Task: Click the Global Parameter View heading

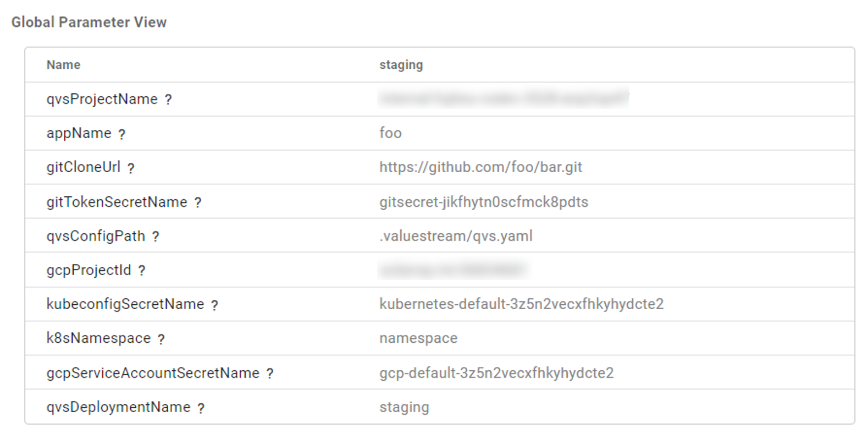Action: click(x=89, y=22)
